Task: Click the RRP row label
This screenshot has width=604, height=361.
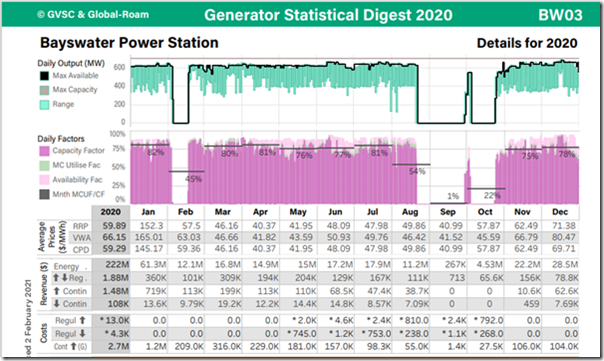Action: [81, 226]
